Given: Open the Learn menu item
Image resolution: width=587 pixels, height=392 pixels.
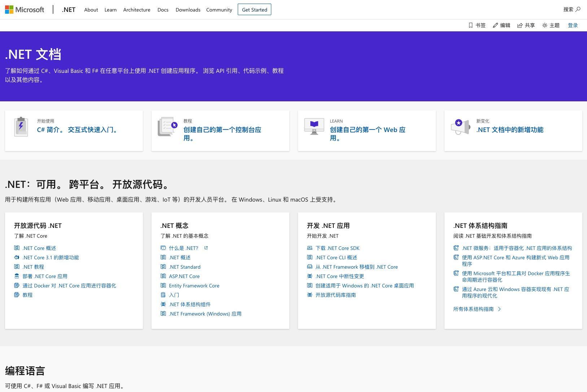Looking at the screenshot, I should pos(110,10).
